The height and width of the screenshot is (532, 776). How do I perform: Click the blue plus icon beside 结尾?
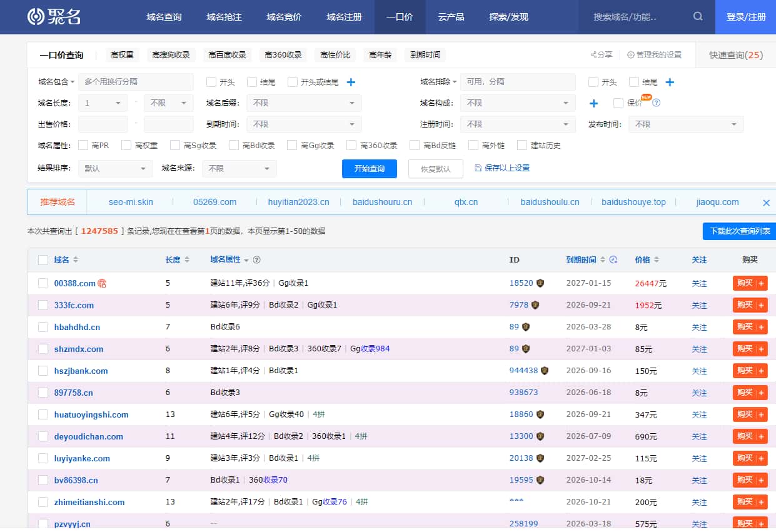click(x=669, y=83)
